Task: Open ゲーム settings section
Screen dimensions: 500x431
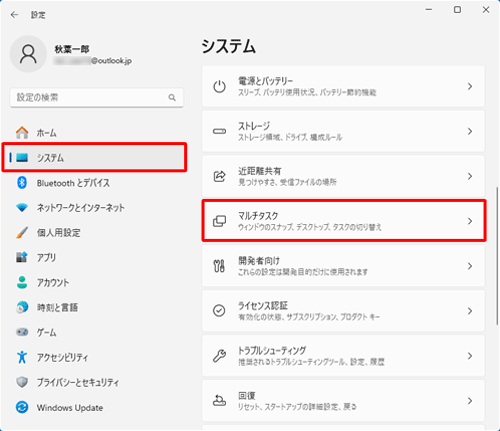Action: 97,332
